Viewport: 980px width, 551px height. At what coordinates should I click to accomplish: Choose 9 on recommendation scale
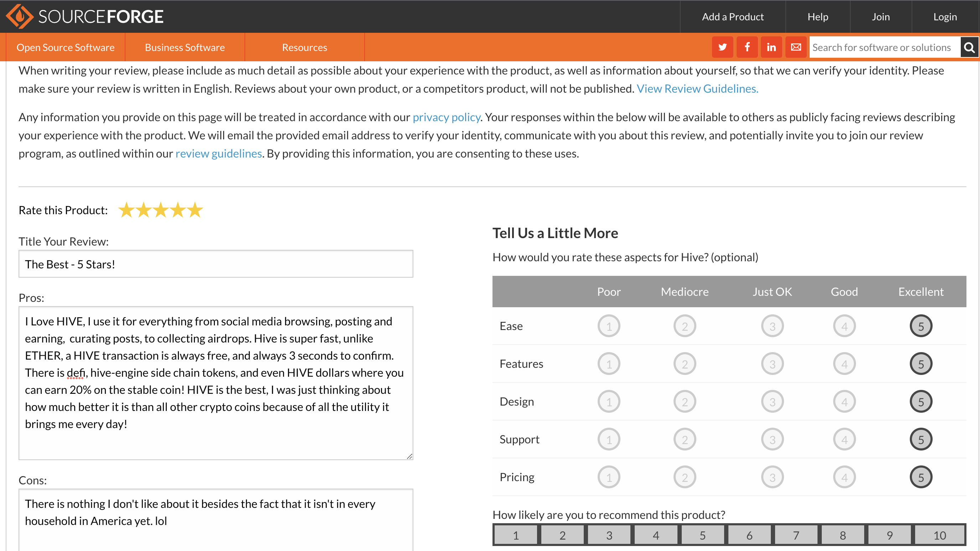[890, 535]
